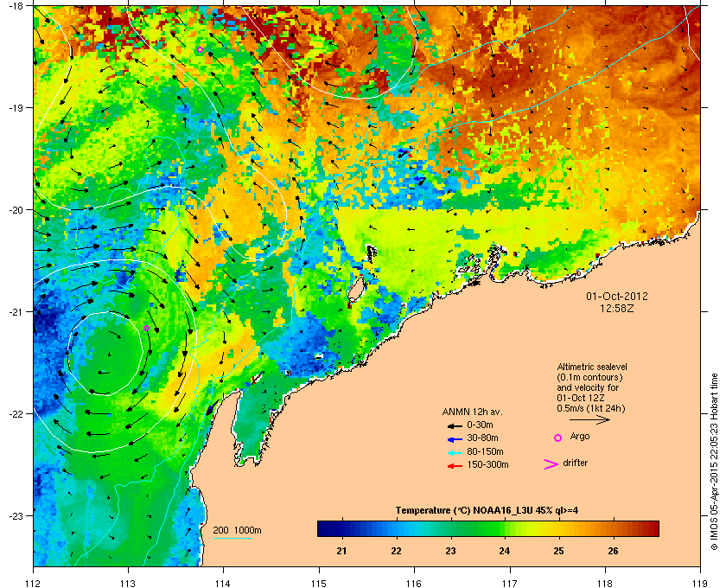Click the 0.5m/s (1kt 24h) text

click(591, 409)
